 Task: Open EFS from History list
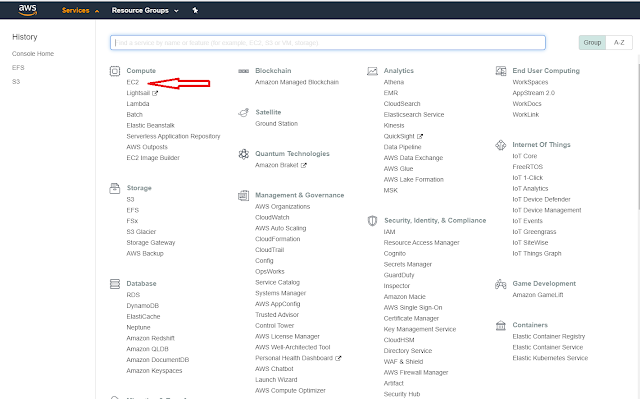tap(18, 68)
